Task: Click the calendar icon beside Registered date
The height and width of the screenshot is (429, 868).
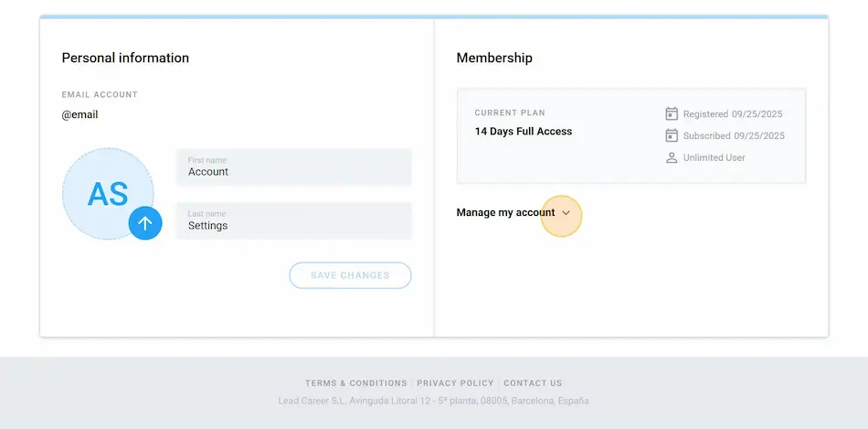Action: tap(672, 114)
